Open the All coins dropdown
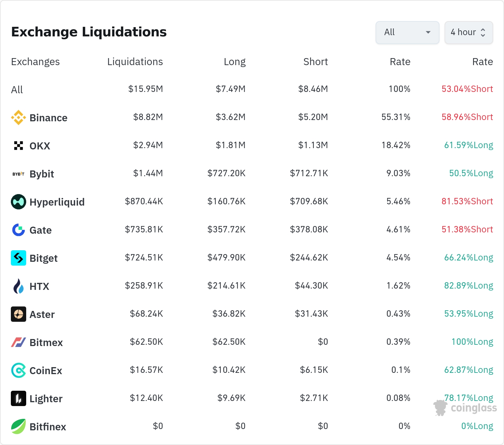504x445 pixels. 407,32
